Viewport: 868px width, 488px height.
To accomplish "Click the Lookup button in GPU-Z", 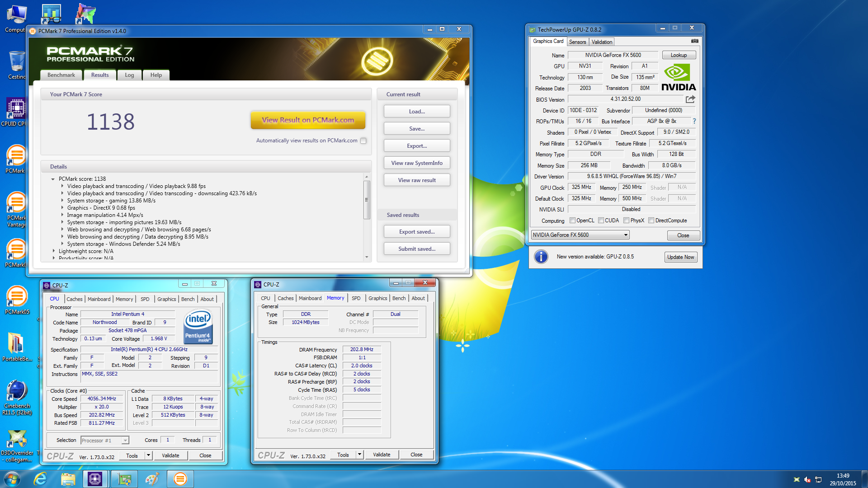I will (679, 55).
